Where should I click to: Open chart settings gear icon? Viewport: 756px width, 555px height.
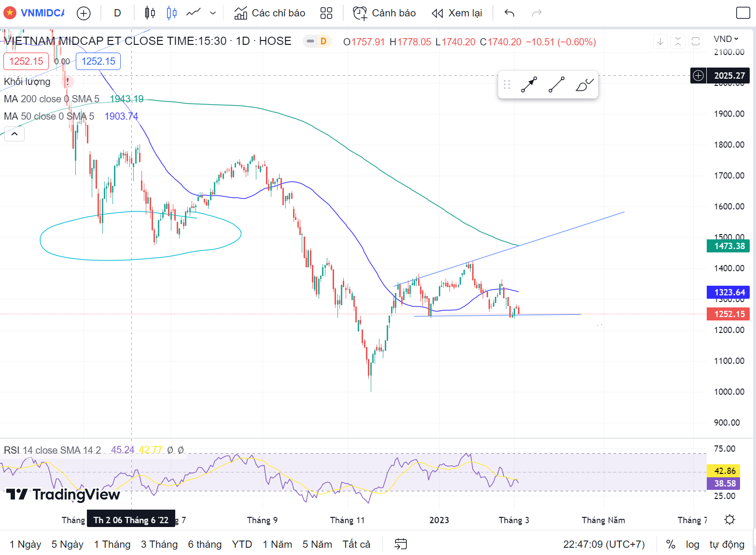point(729,520)
